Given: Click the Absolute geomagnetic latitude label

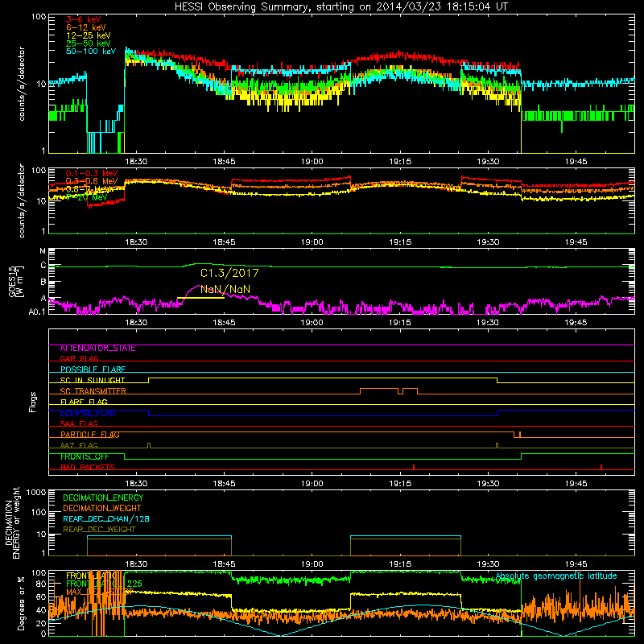Looking at the screenshot, I should pyautogui.click(x=556, y=576).
